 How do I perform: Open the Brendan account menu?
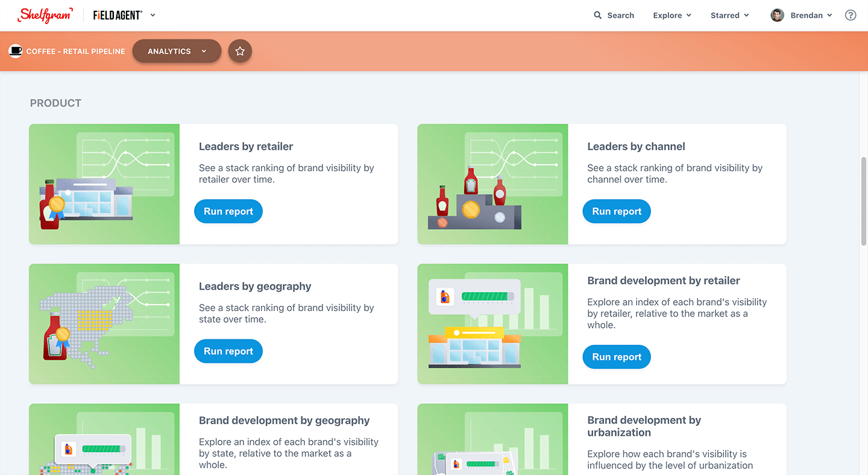[x=801, y=15]
